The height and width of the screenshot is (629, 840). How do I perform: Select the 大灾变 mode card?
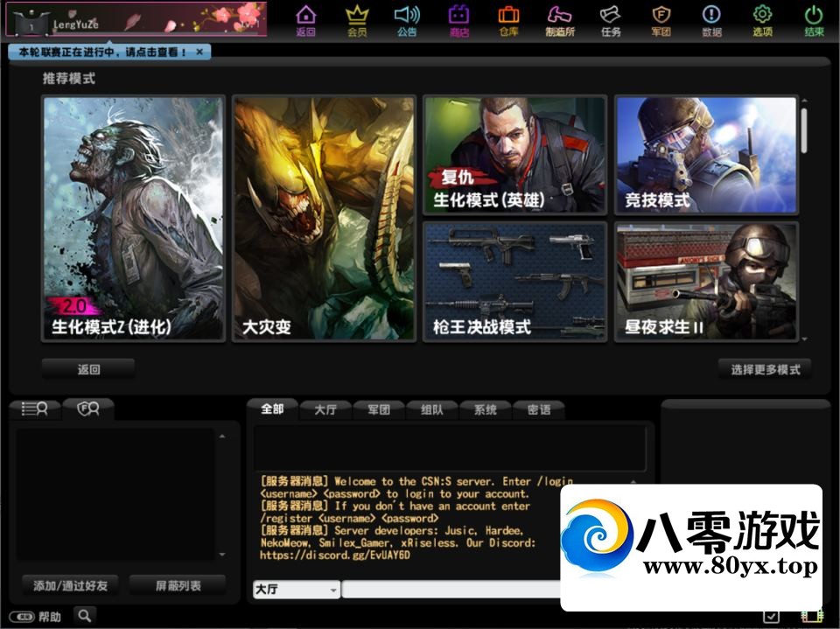pyautogui.click(x=324, y=218)
